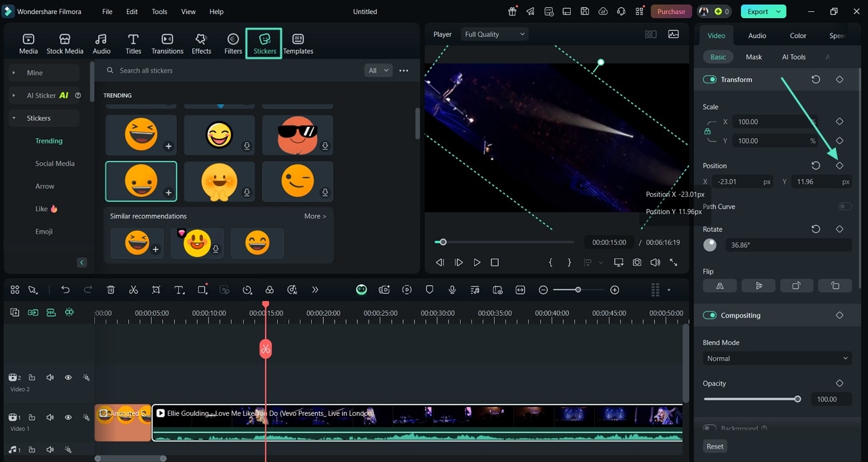Mute the Video 2 track audio
This screenshot has width=868, height=462.
pos(50,377)
